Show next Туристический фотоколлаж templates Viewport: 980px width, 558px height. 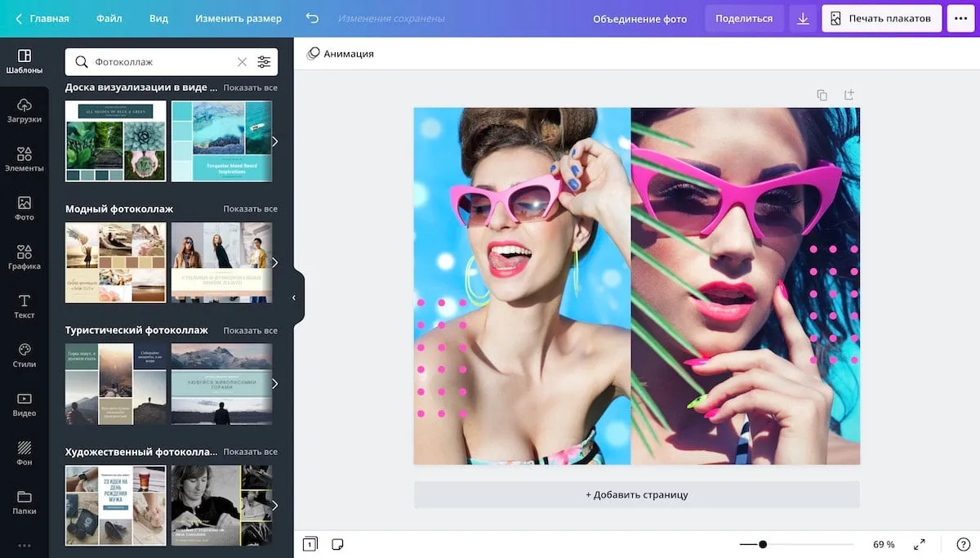tap(274, 383)
